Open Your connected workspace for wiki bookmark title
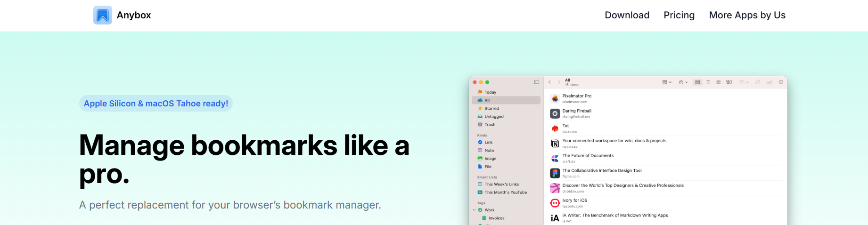Image resolution: width=868 pixels, height=225 pixels. 614,141
